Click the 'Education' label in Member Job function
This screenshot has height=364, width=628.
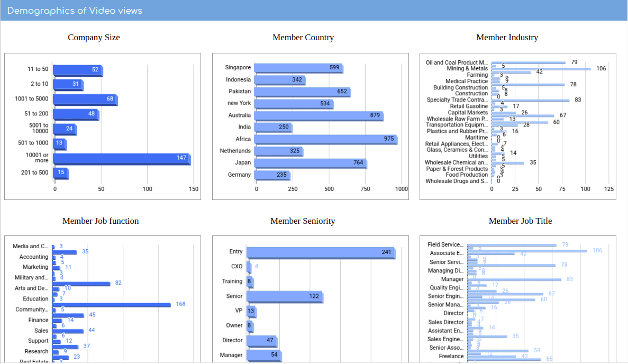pyautogui.click(x=35, y=299)
